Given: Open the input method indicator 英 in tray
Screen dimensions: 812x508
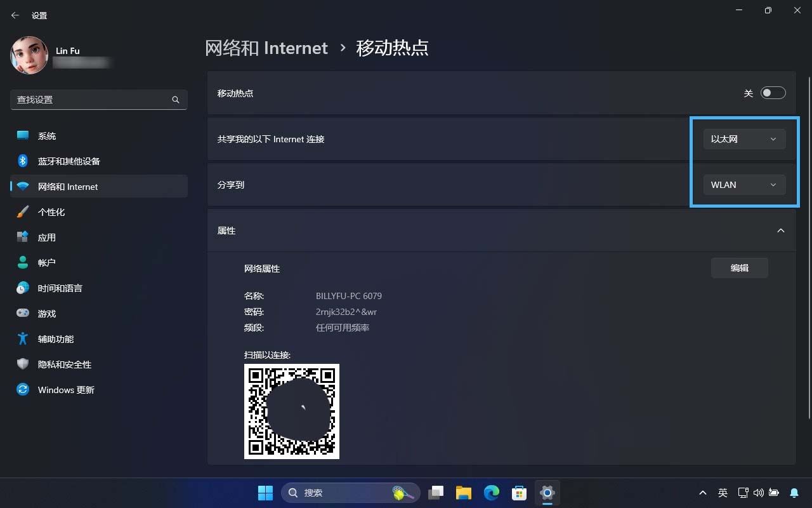Looking at the screenshot, I should pos(723,493).
